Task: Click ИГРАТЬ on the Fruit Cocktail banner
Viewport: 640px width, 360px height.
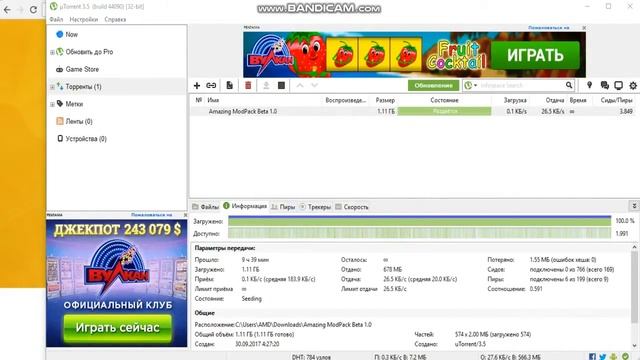Action: [535, 55]
